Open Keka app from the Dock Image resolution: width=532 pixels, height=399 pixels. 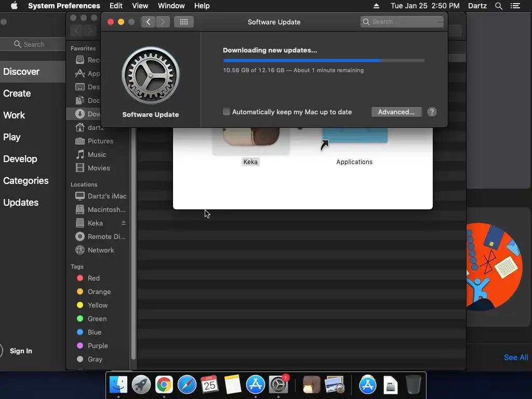312,385
